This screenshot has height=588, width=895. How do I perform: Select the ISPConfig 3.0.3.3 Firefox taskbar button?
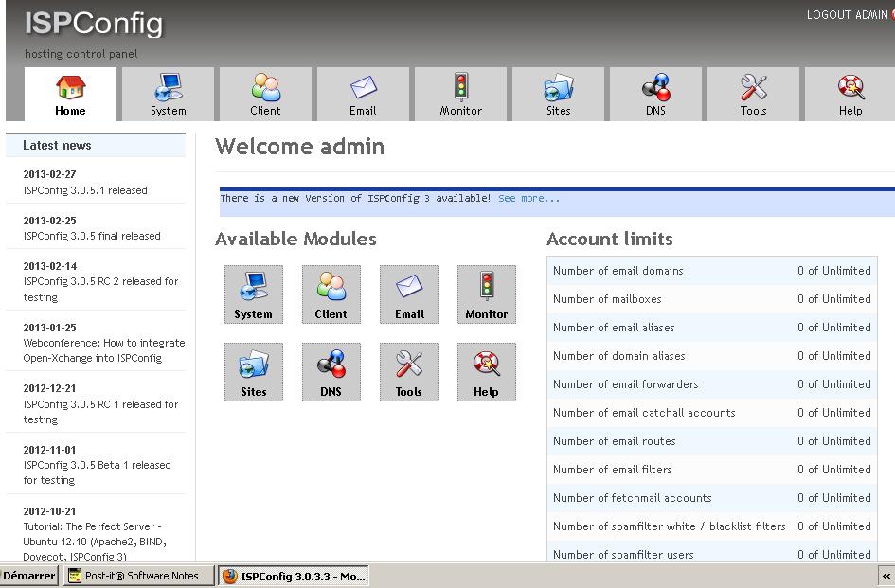pos(294,576)
